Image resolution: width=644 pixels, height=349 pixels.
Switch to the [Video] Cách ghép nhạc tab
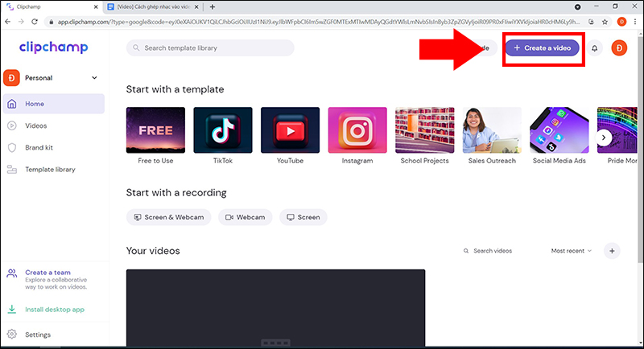[153, 7]
